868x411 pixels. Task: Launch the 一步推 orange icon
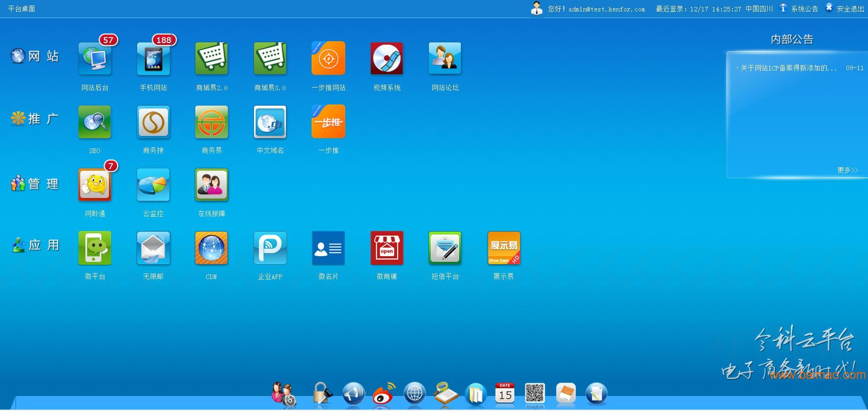tap(328, 122)
